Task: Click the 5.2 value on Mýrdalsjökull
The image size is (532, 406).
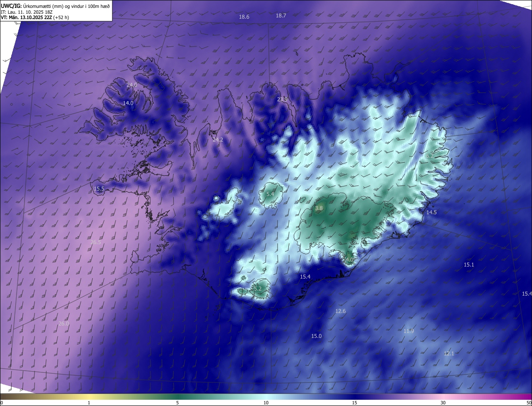Action: 257,289
